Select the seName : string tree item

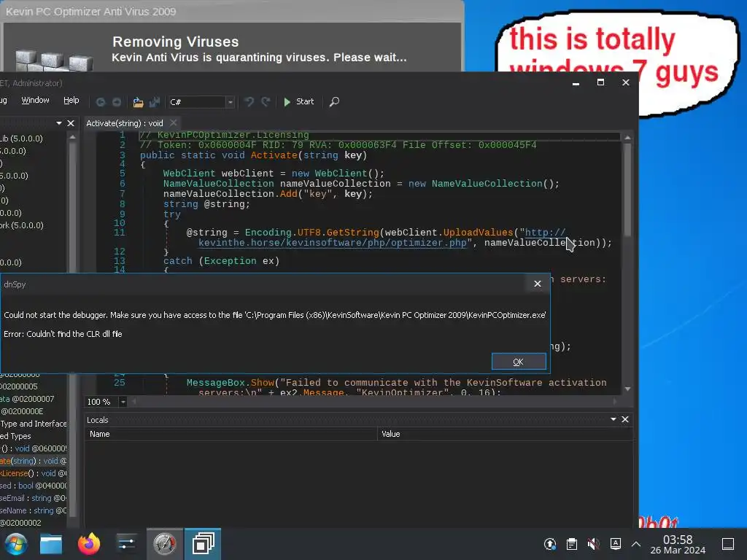pyautogui.click(x=33, y=510)
